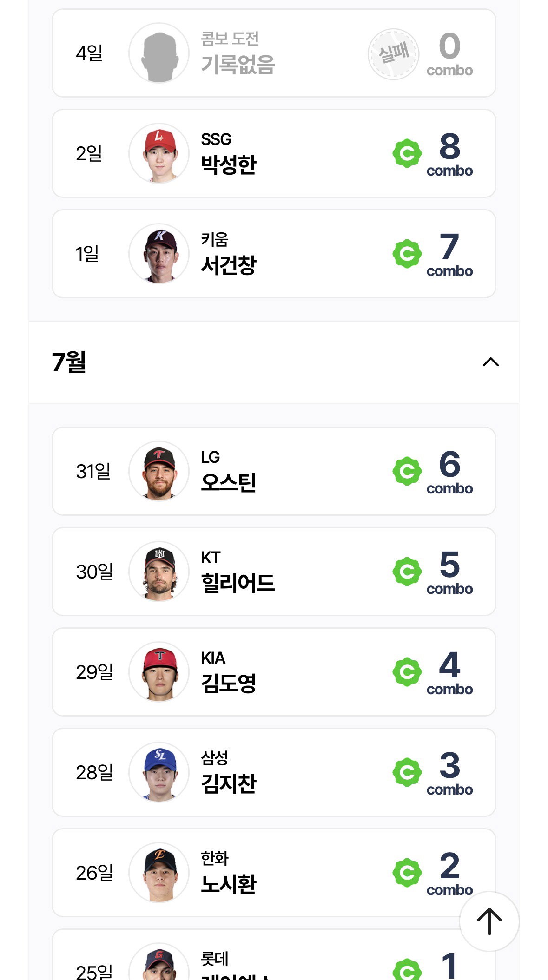Click green combo badge for 박성한
Viewport: 548px width, 980px height.
[x=407, y=153]
